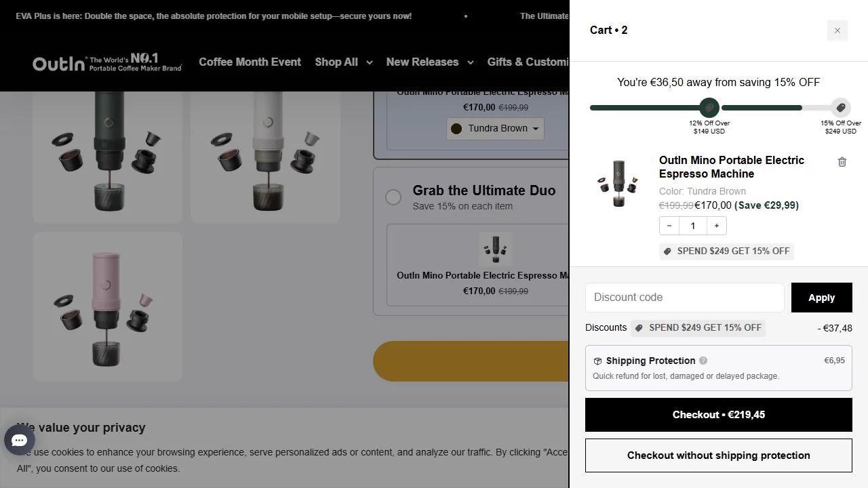868x488 pixels.
Task: Click the quantity value field
Action: 693,226
